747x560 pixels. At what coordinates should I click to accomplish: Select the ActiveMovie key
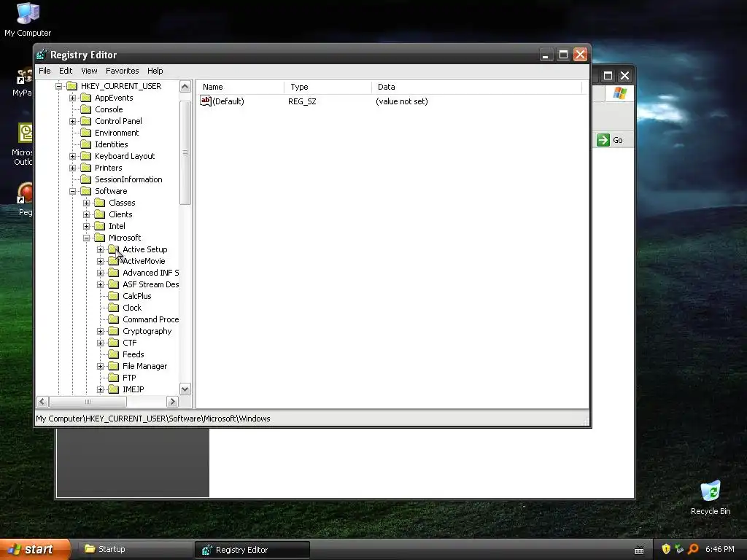click(144, 261)
